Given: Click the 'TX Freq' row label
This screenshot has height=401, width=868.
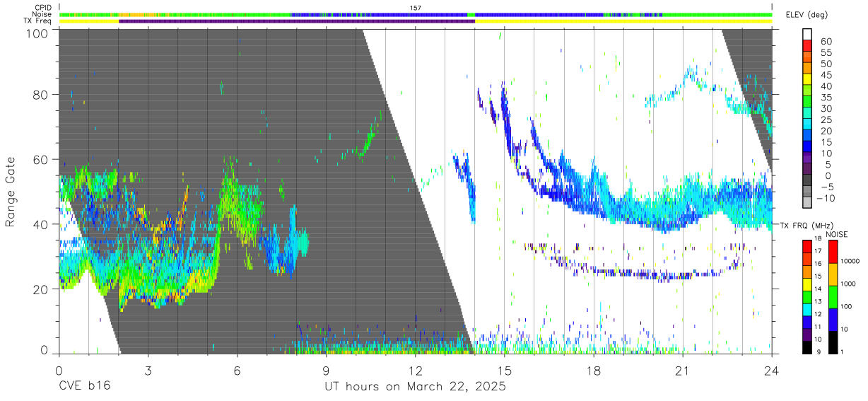Looking at the screenshot, I should click(x=37, y=21).
